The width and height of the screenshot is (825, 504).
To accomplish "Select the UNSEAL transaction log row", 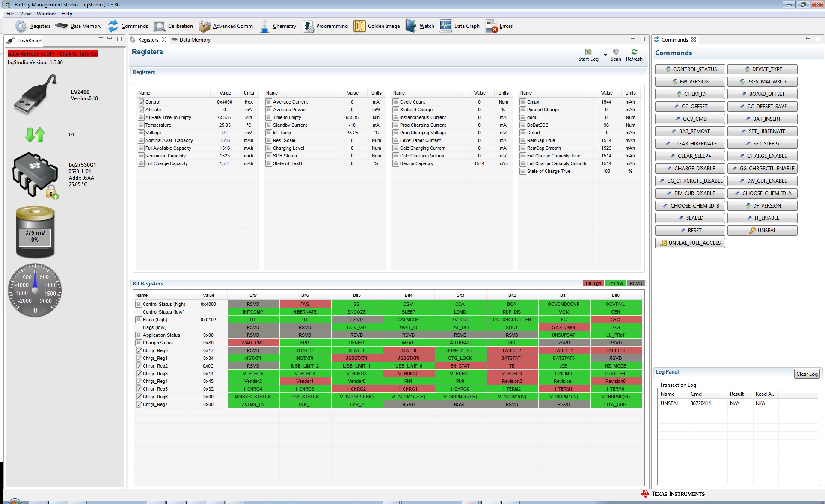I will (x=738, y=403).
